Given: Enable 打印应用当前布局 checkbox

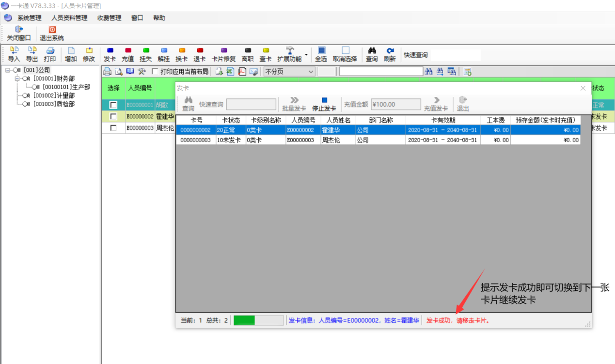Looking at the screenshot, I should (x=155, y=72).
